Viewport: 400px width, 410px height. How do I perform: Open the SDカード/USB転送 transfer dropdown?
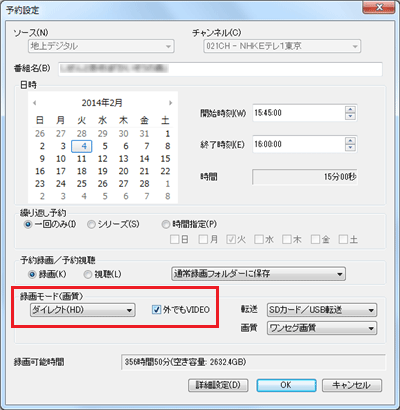pos(322,310)
